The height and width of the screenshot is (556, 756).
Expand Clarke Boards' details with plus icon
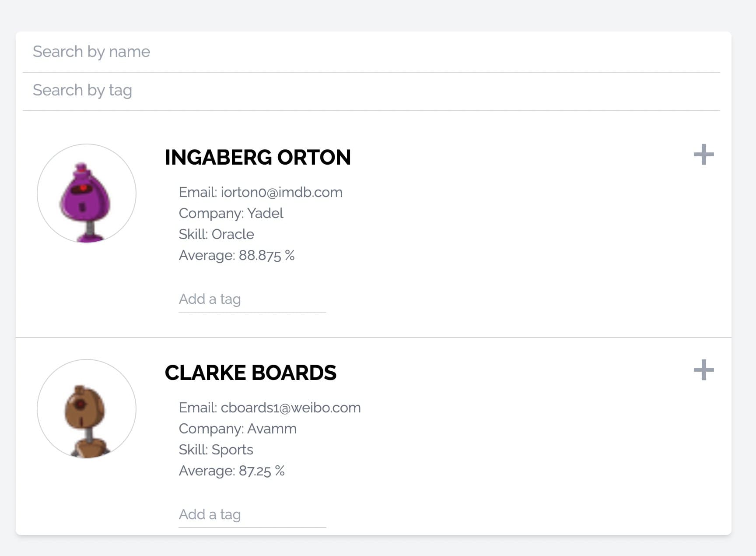pyautogui.click(x=703, y=370)
